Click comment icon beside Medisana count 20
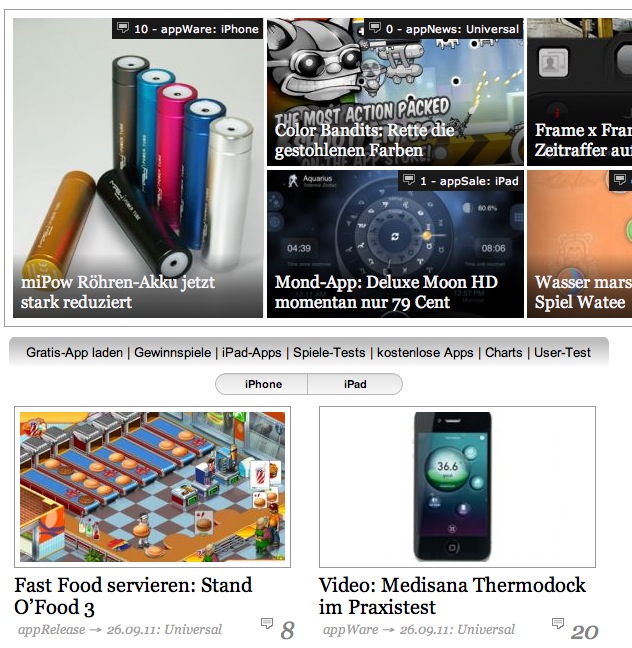The image size is (632, 648). [x=558, y=623]
